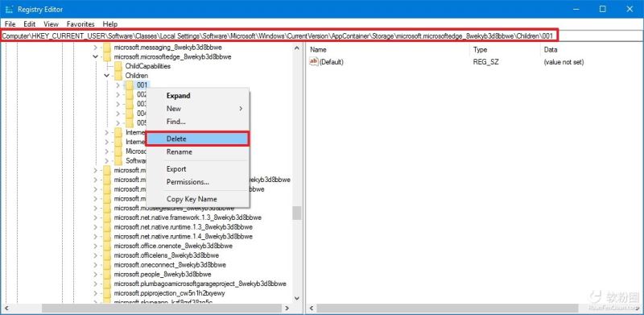Click the microsoft.net.native.runtime.1.4 folder icon

click(107, 237)
